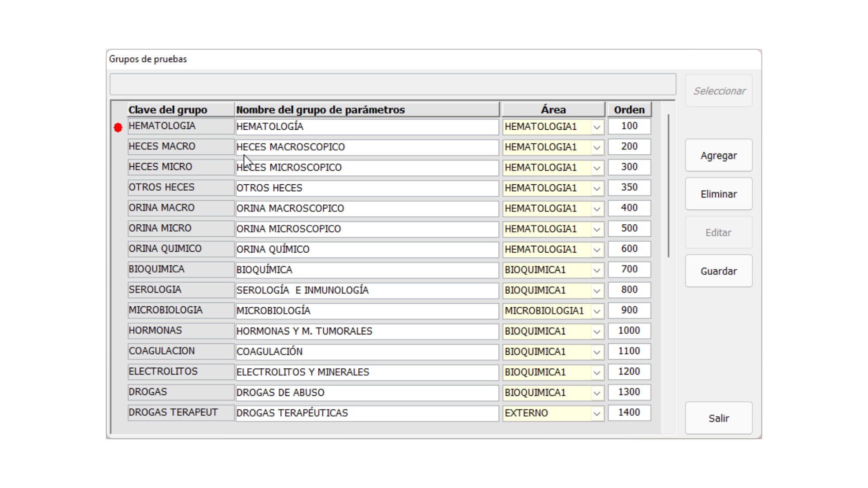Click the vertical scrollbar of the groups table
Screen dimensions: 868x488
click(x=668, y=185)
